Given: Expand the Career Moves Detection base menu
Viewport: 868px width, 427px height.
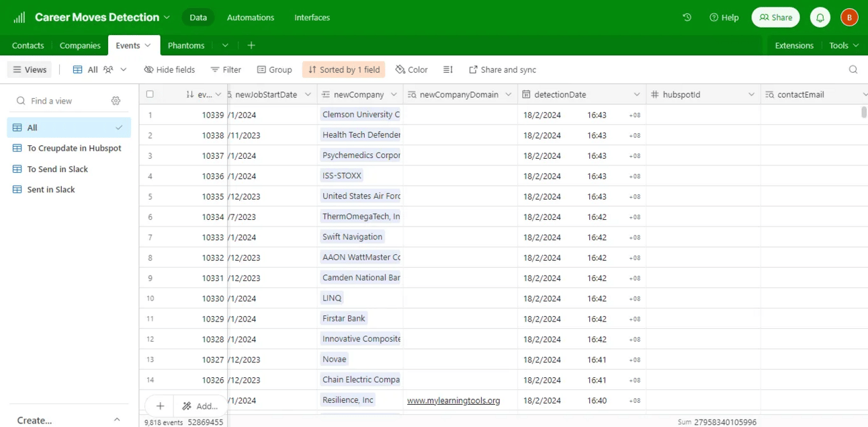Looking at the screenshot, I should pos(167,17).
